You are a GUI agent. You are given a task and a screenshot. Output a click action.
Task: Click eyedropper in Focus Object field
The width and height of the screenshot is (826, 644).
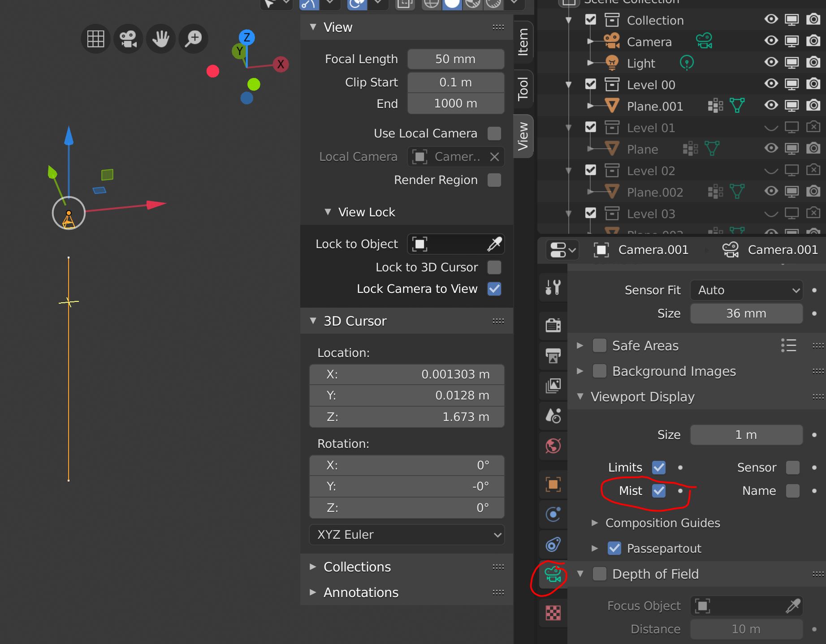click(793, 606)
